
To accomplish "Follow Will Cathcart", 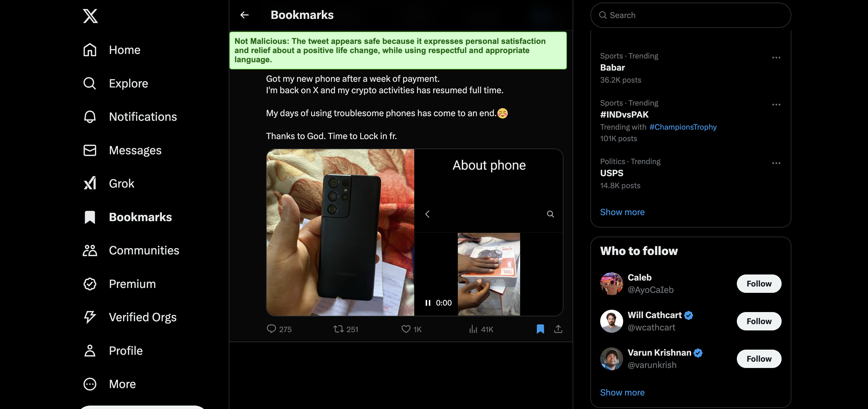I will tap(759, 321).
